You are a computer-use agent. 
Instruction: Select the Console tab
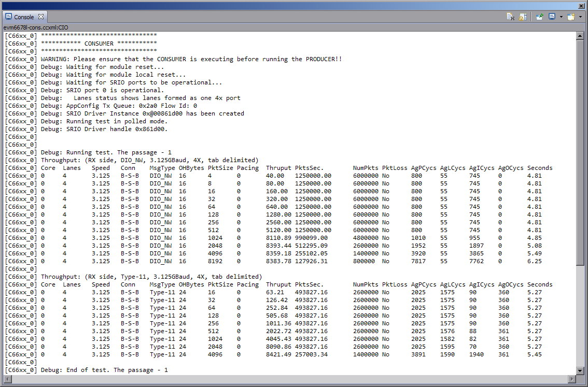coord(24,17)
